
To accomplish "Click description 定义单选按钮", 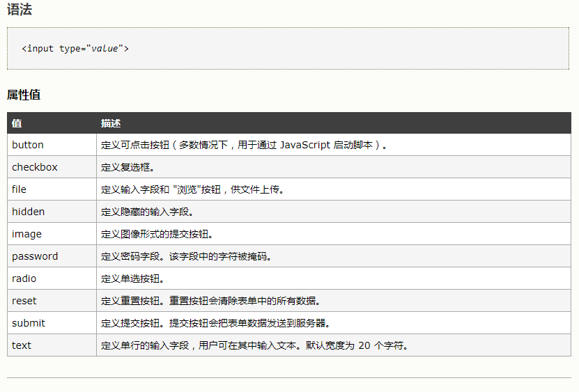I will [x=132, y=279].
